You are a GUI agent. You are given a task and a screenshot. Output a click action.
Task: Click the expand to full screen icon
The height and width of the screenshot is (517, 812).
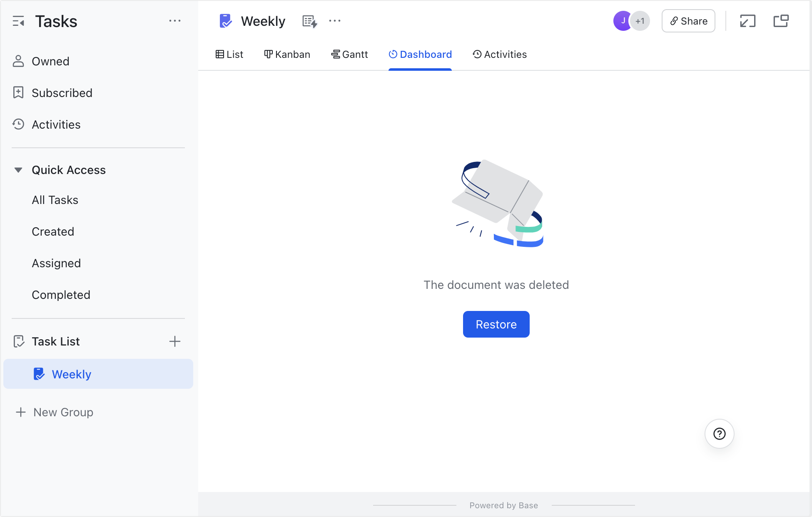coord(747,20)
